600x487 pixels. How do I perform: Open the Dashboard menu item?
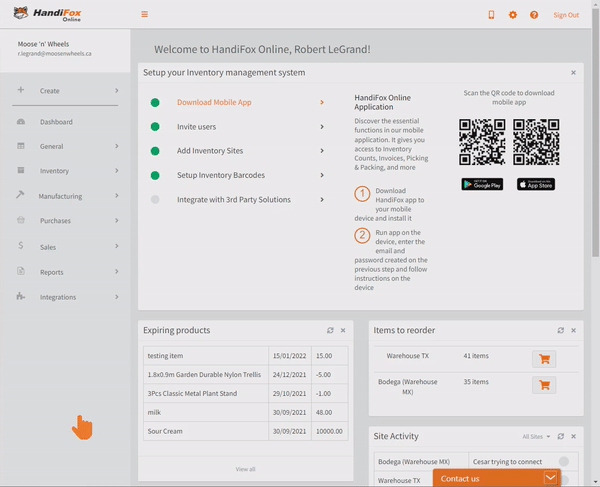tap(56, 122)
